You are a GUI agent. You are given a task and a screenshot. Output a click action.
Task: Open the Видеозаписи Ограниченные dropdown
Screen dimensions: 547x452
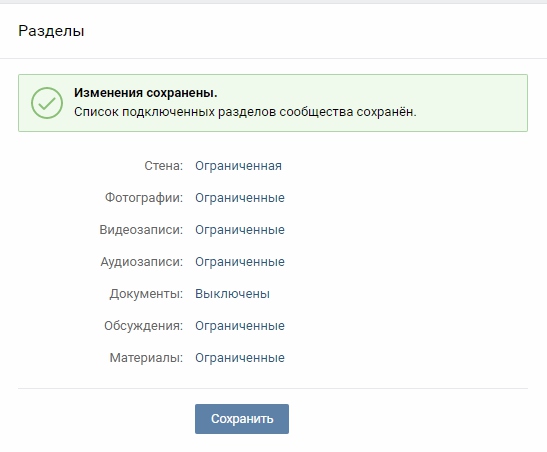[x=240, y=230]
